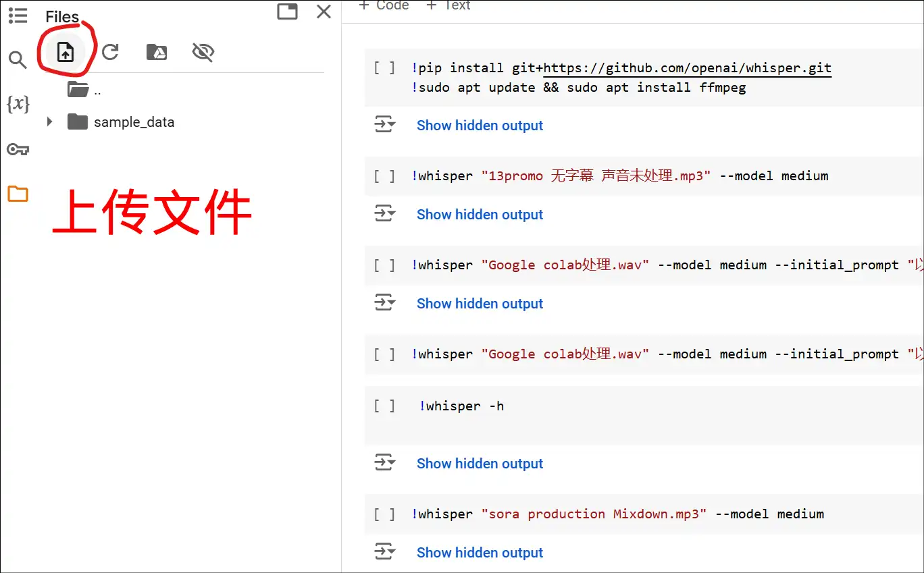
Task: Run the '13promo' whisper cell
Action: point(384,175)
